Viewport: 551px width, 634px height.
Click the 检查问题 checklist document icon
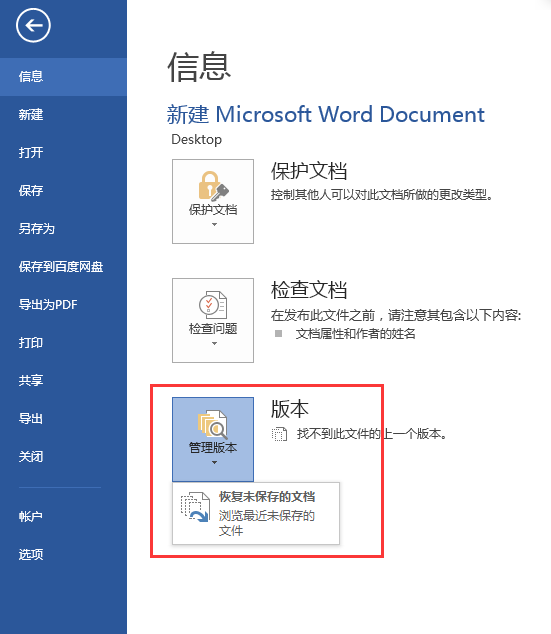pyautogui.click(x=213, y=305)
